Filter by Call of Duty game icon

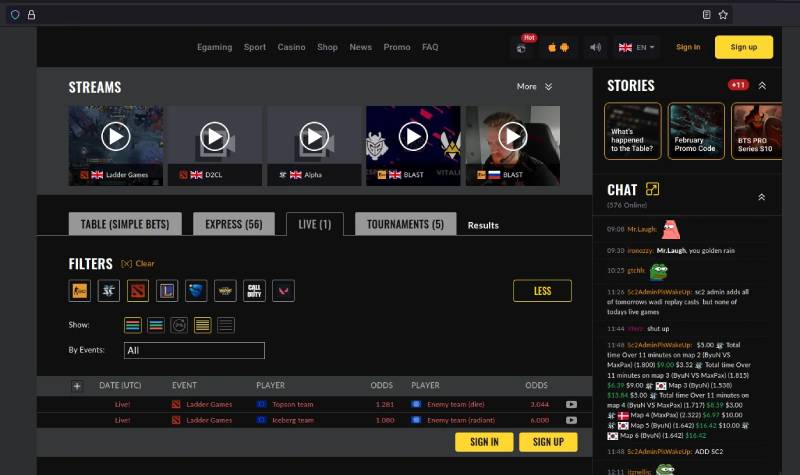coord(254,291)
